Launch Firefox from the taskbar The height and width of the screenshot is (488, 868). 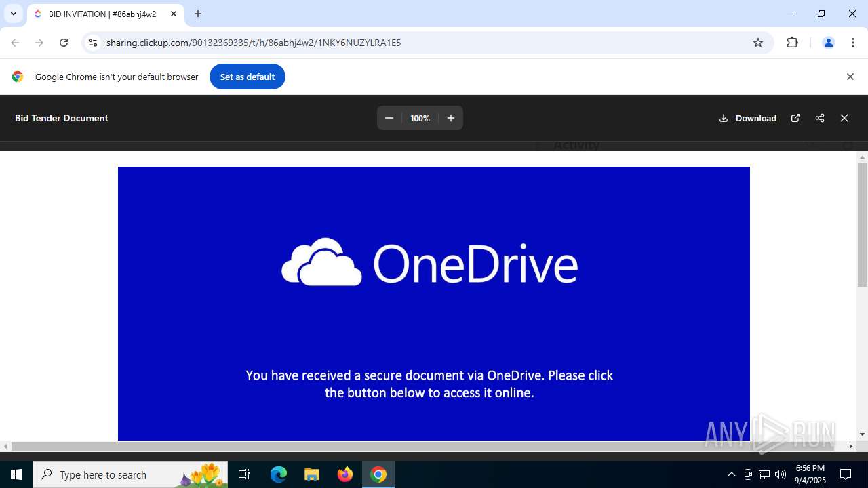click(344, 474)
